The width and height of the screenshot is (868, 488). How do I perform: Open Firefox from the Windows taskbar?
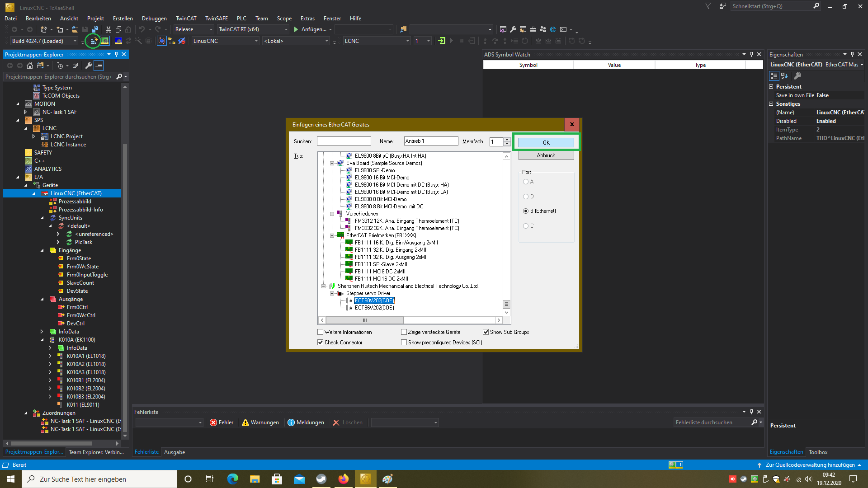point(344,479)
